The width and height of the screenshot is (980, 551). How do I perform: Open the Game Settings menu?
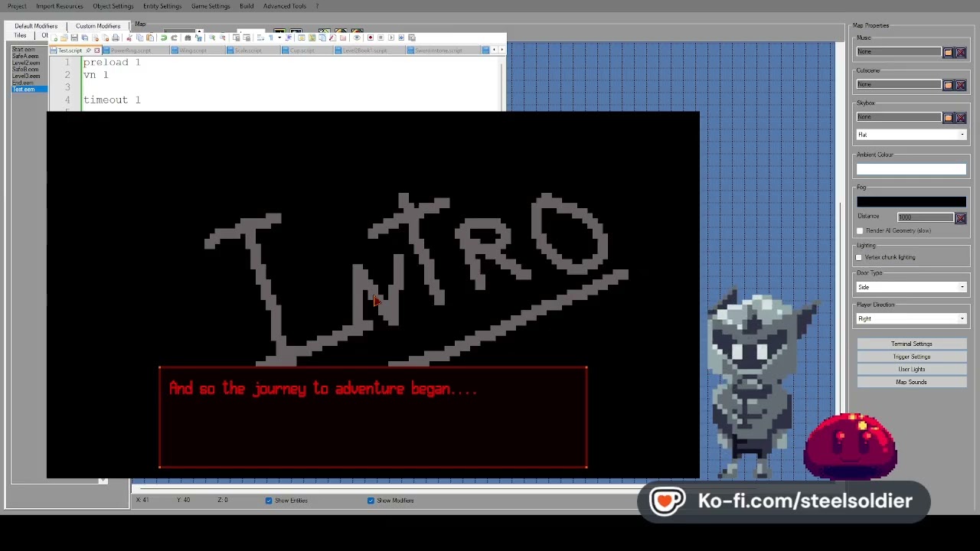pos(211,6)
